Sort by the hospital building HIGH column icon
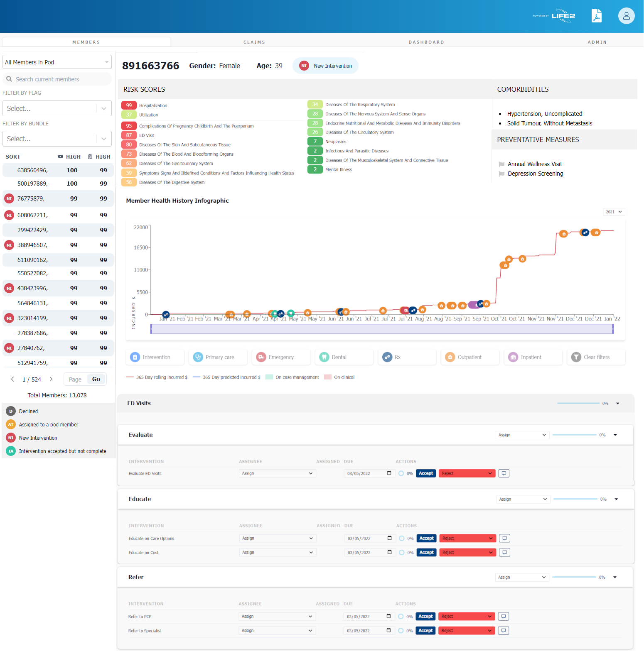Screen dimensions: 644x656 click(x=90, y=157)
